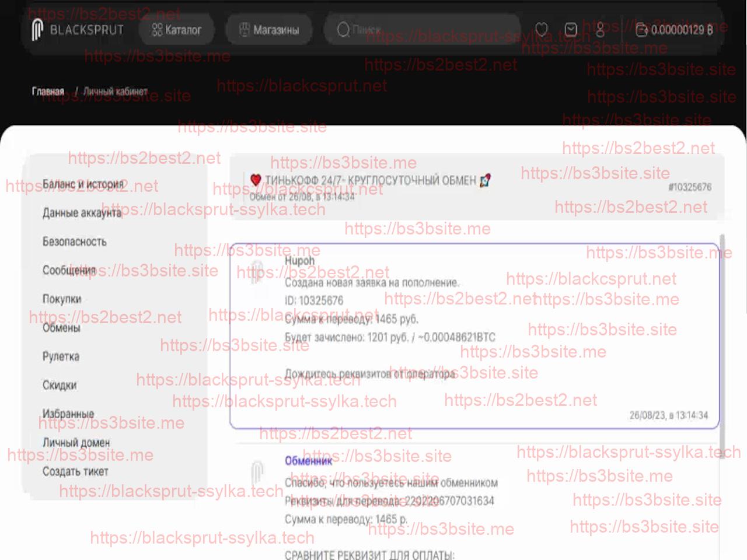This screenshot has width=747, height=560.
Task: Click the wallet icon beside the BTC balance
Action: (x=641, y=30)
